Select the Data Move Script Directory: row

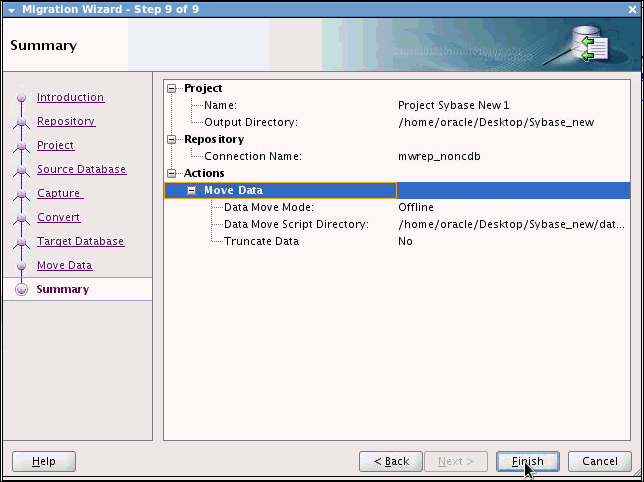(x=397, y=225)
